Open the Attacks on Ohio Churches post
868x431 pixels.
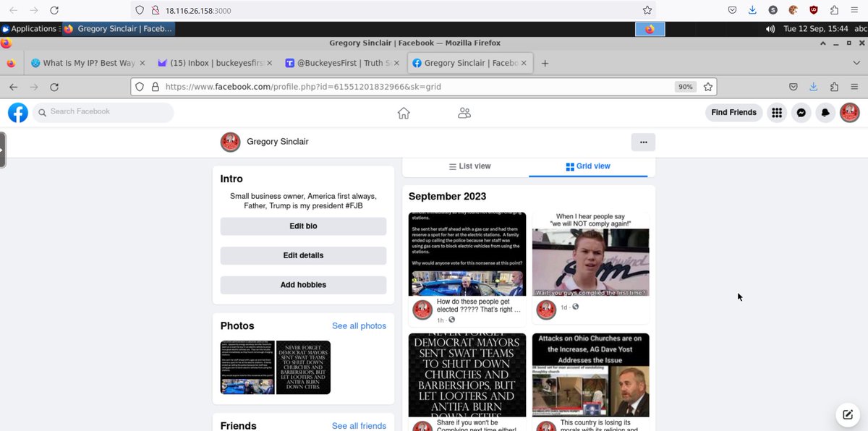(x=590, y=375)
